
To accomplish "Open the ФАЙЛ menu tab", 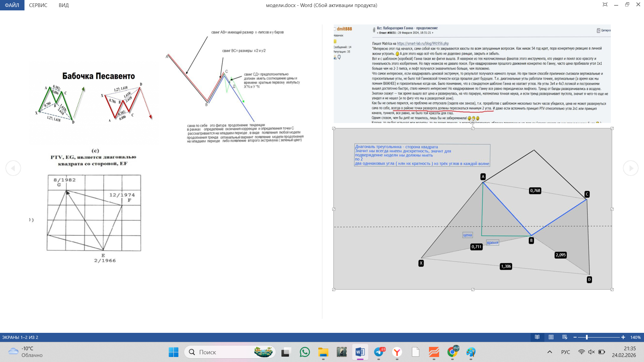I will tap(12, 5).
